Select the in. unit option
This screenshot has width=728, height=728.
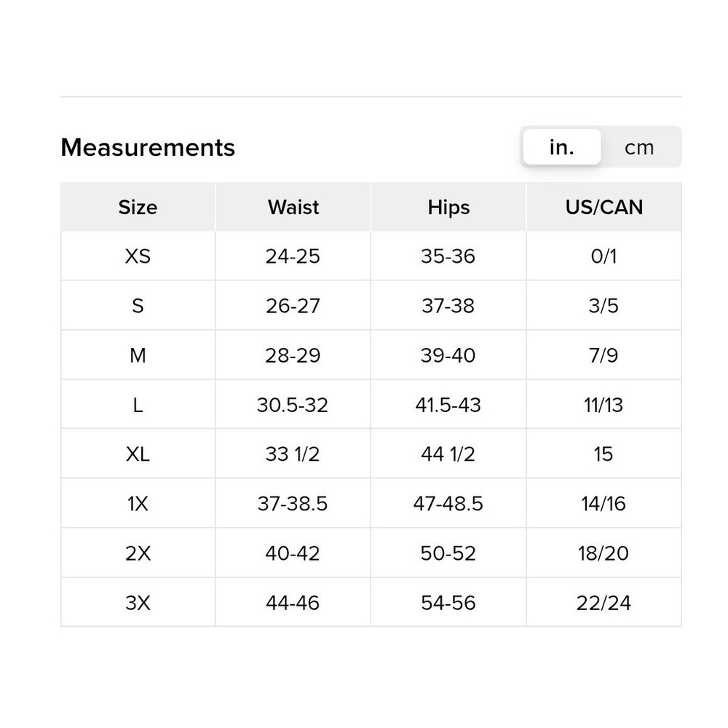562,147
